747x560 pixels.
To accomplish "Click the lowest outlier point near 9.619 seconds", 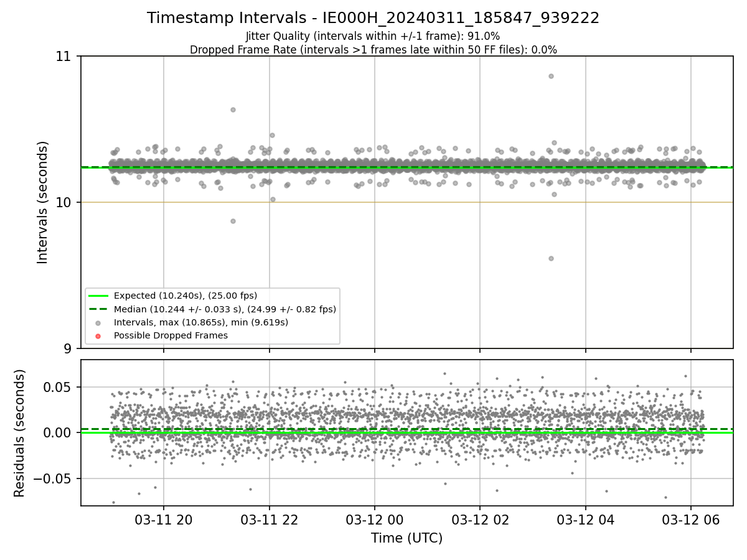I will [x=551, y=258].
